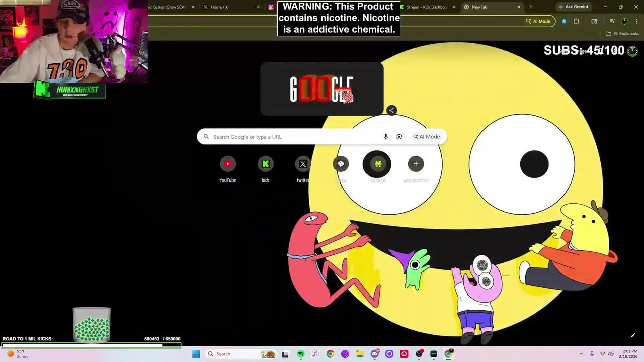644x362 pixels.
Task: Open the dice-icon shortcut tile
Action: coord(341,169)
